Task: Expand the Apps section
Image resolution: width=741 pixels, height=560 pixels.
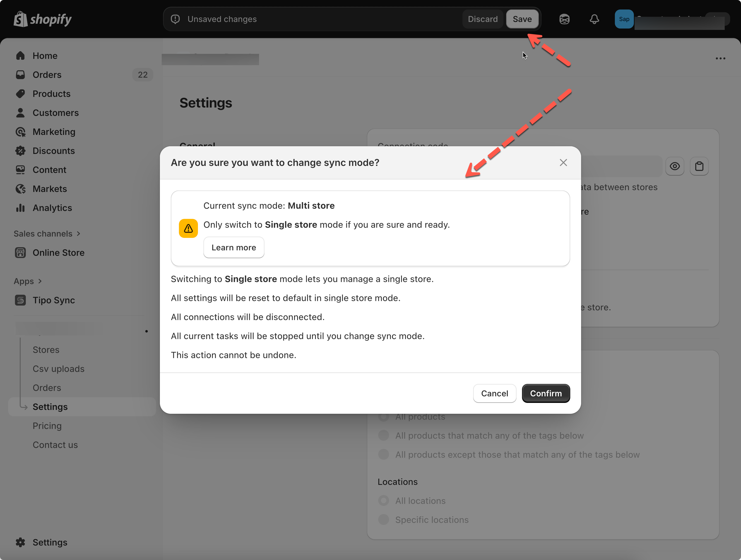Action: click(28, 281)
